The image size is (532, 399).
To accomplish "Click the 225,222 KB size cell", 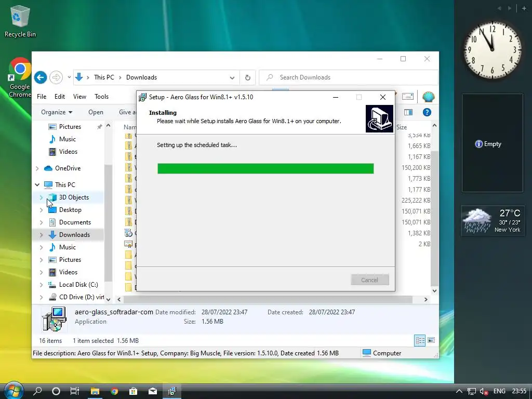I will pos(416,201).
